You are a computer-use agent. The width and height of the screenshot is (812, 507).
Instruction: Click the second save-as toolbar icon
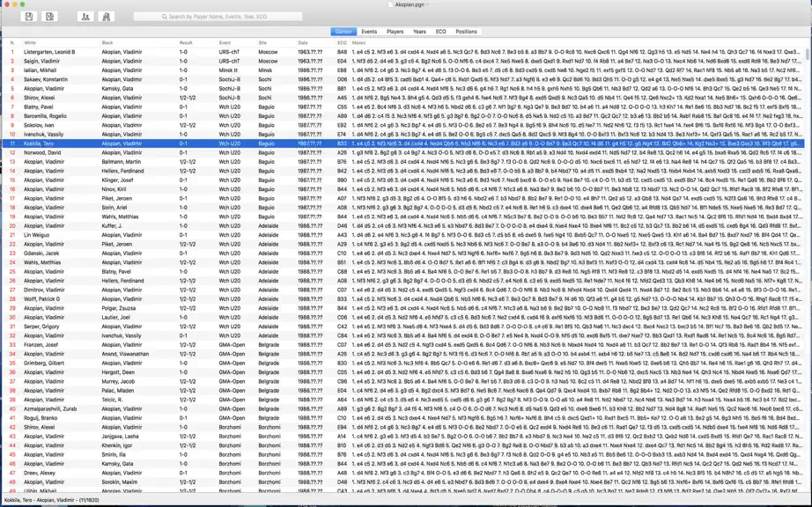pos(49,17)
